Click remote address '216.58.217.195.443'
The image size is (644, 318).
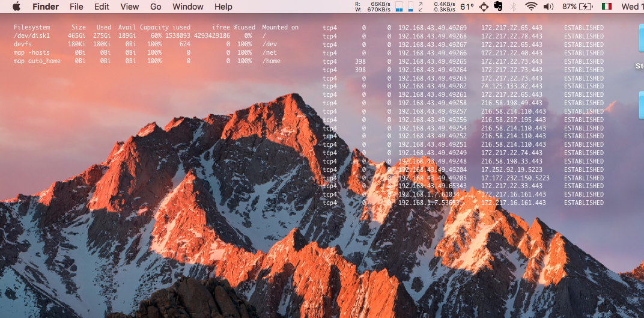(514, 120)
